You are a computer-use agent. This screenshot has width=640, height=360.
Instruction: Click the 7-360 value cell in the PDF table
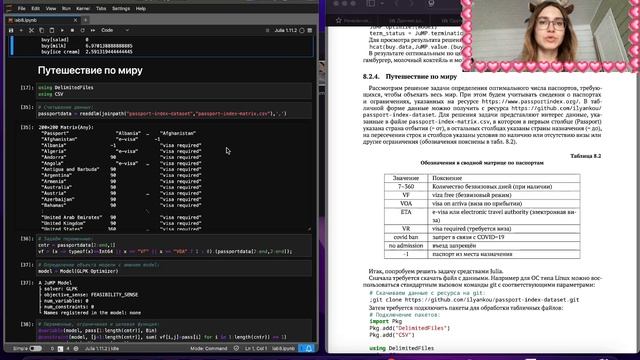(406, 187)
